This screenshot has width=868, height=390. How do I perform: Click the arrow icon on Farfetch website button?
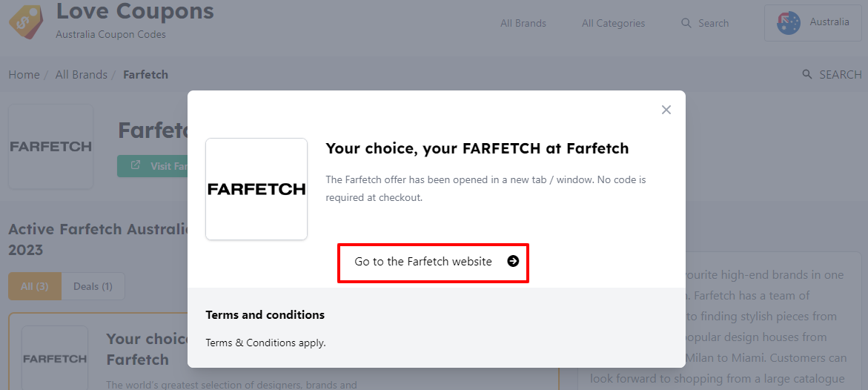(x=513, y=261)
